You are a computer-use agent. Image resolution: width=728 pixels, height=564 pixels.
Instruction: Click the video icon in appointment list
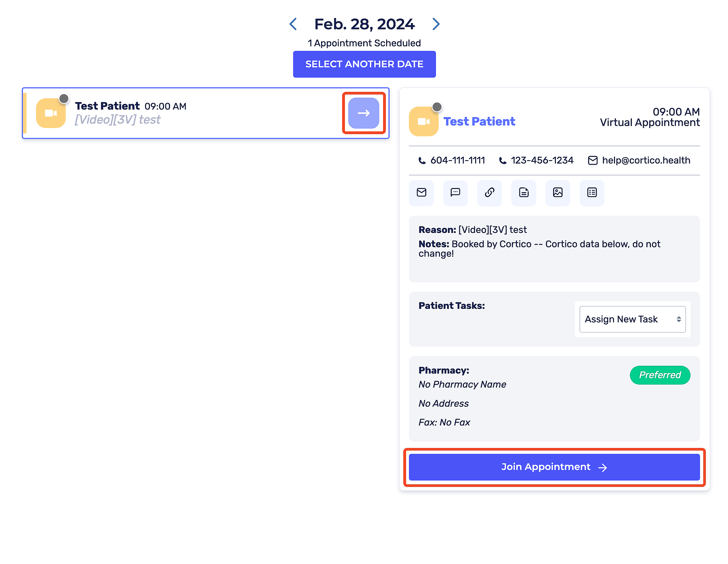pyautogui.click(x=51, y=113)
